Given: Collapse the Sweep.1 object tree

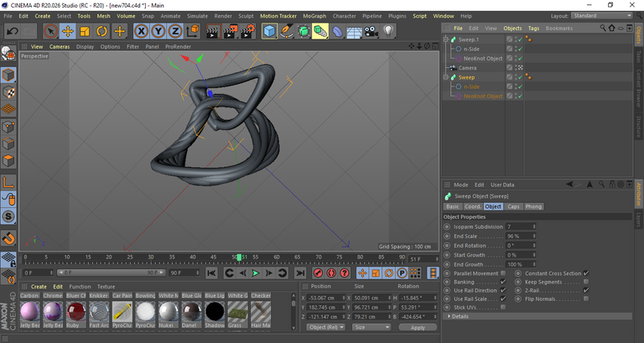Looking at the screenshot, I should (x=446, y=39).
